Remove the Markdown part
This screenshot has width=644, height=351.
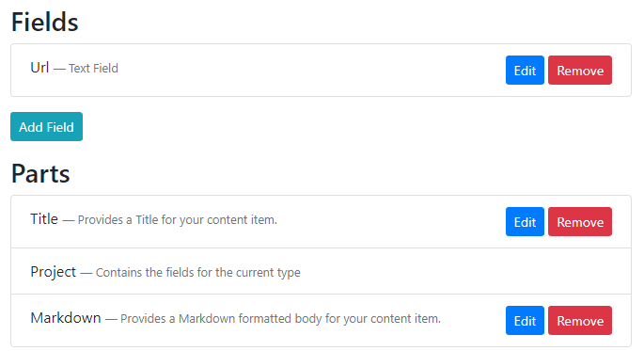(x=580, y=321)
